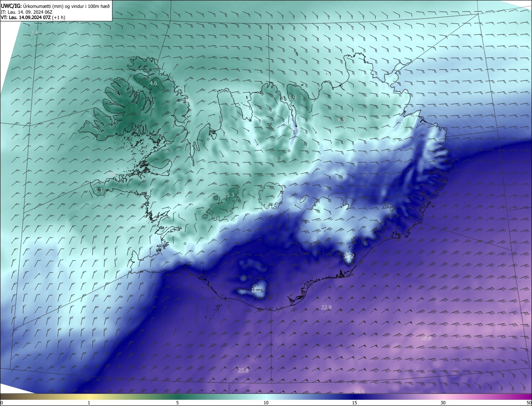Click the 4.6 value over the Westfjords
Image resolution: width=532 pixels, height=406 pixels.
(153, 83)
